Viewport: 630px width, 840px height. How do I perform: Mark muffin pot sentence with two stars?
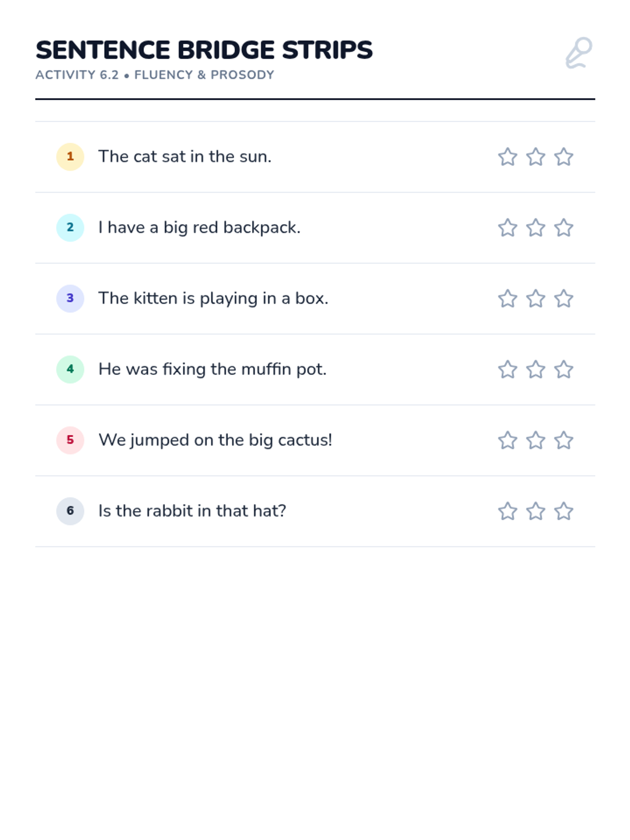pos(535,370)
